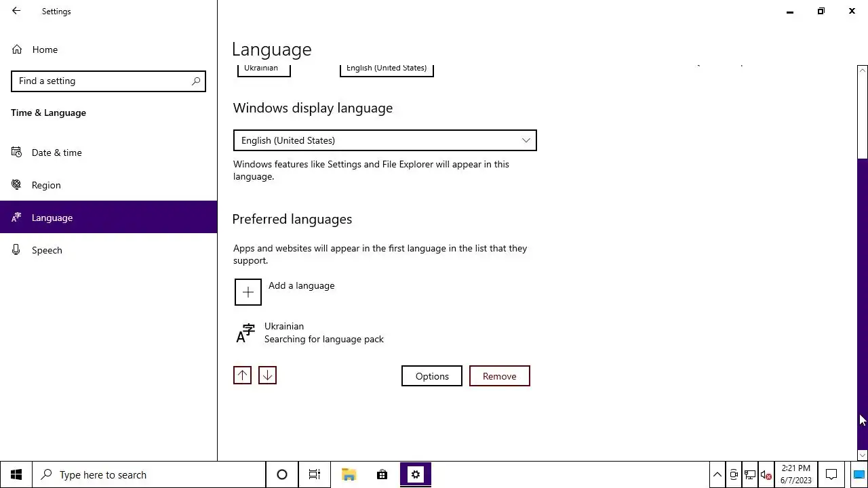868x488 pixels.
Task: Click the scrollbar up arrow
Action: (x=863, y=70)
